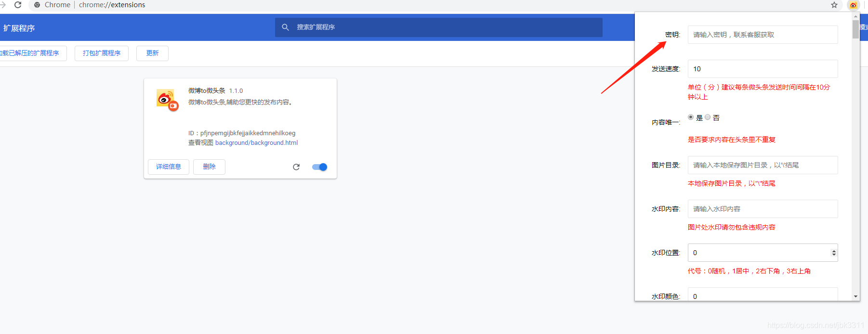Image resolution: width=868 pixels, height=334 pixels.
Task: Open the background/background.html link
Action: pos(256,143)
